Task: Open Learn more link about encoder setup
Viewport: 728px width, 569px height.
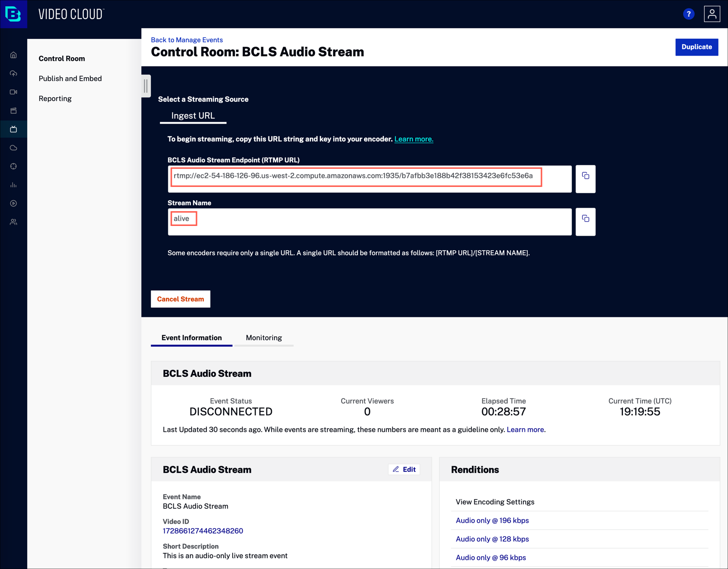Action: pyautogui.click(x=414, y=139)
